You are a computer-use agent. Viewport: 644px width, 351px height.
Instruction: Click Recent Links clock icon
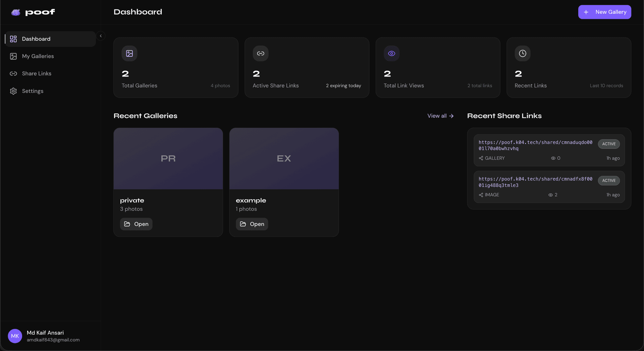click(523, 53)
